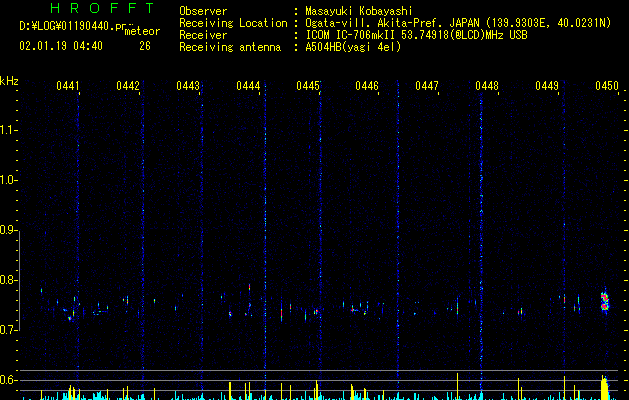The image size is (629, 400).
Task: Click the word meteor above the count
Action: (x=142, y=31)
